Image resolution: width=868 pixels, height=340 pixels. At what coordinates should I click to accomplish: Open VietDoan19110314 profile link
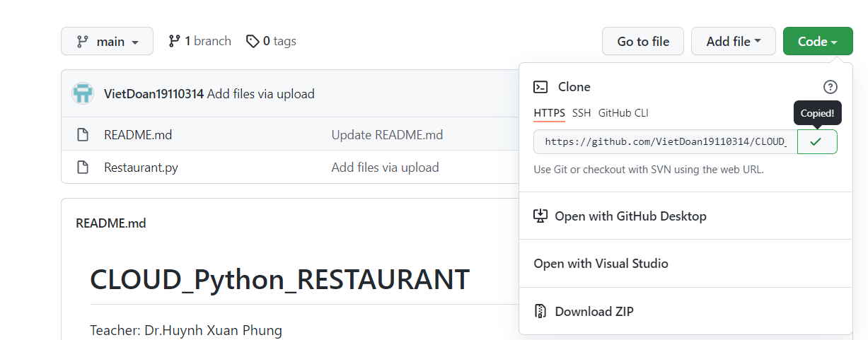coord(154,94)
